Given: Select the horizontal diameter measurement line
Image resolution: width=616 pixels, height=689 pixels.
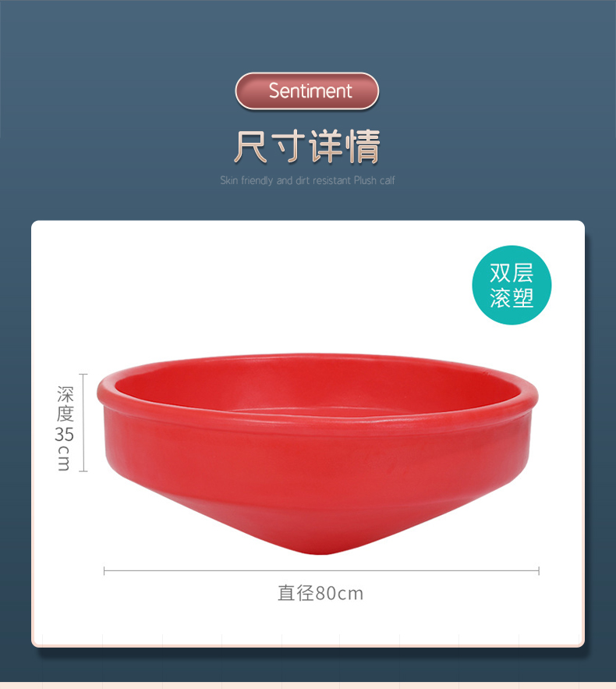Looking at the screenshot, I should (321, 571).
